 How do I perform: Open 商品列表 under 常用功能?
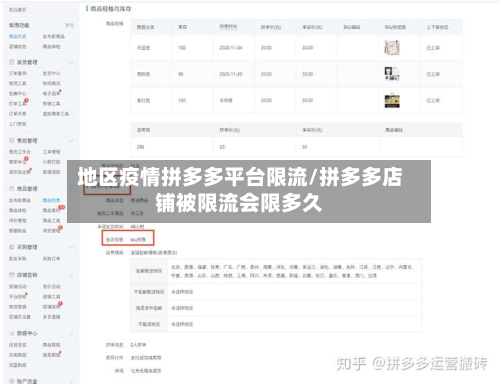17,36
